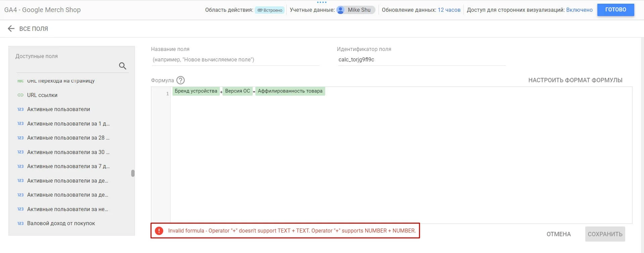Click the Mike Shu account avatar
644x253 pixels.
(x=340, y=10)
